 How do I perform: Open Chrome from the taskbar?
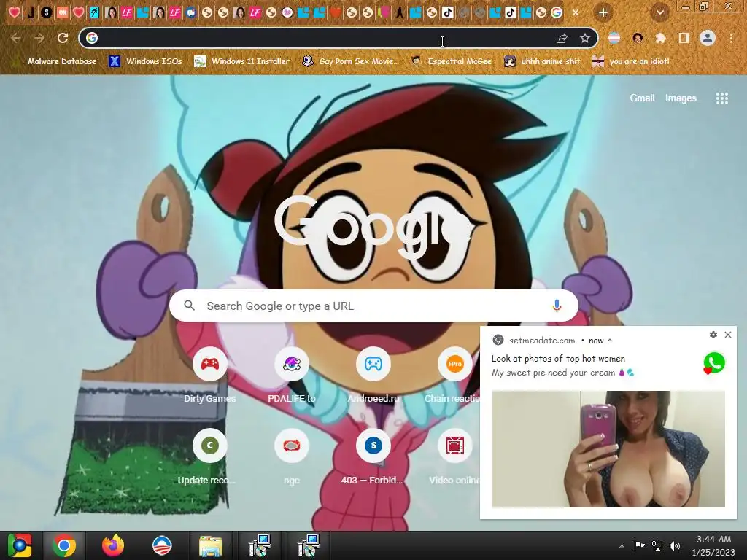click(64, 545)
